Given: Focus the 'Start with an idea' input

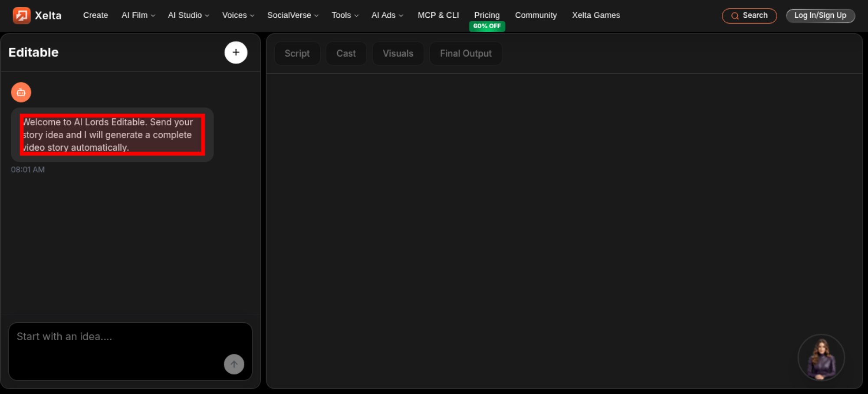Looking at the screenshot, I should pyautogui.click(x=130, y=351).
